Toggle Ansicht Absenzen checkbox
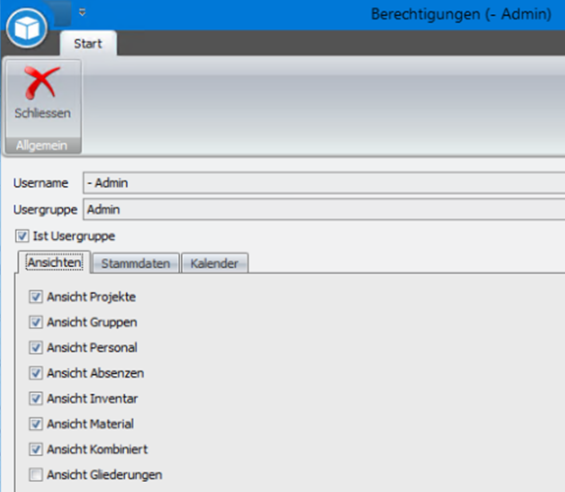565x492 pixels. pos(36,373)
